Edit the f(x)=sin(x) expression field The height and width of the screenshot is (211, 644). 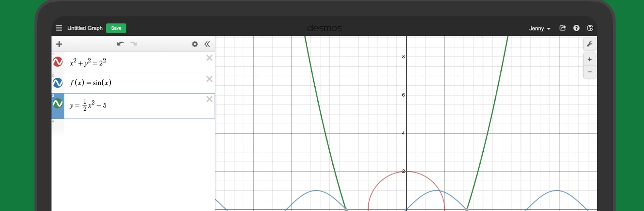coord(140,83)
